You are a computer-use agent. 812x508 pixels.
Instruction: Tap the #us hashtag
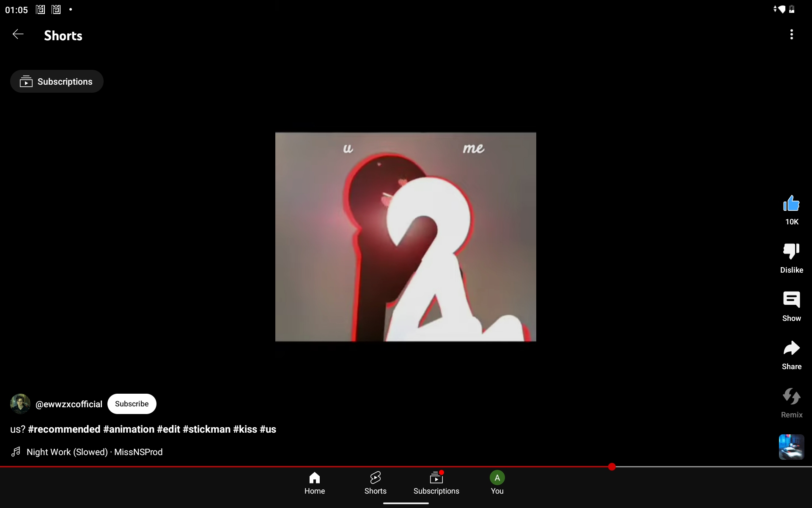coord(268,429)
